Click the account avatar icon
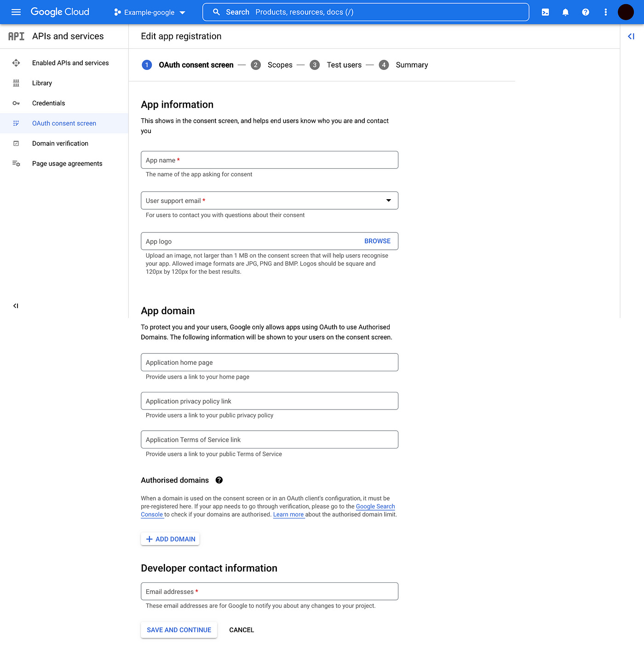The height and width of the screenshot is (650, 644). click(626, 12)
